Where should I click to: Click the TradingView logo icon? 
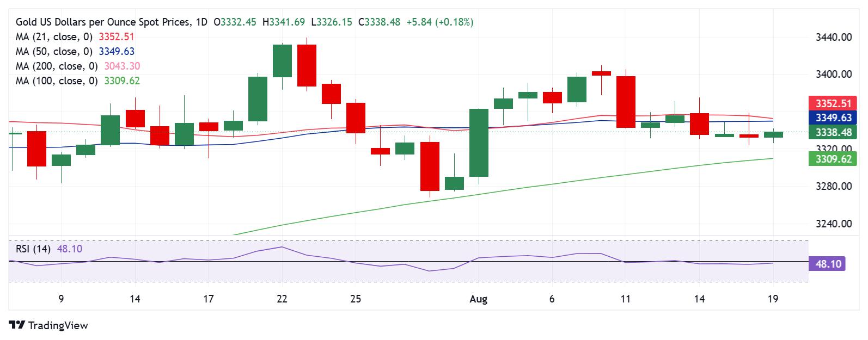[x=17, y=325]
